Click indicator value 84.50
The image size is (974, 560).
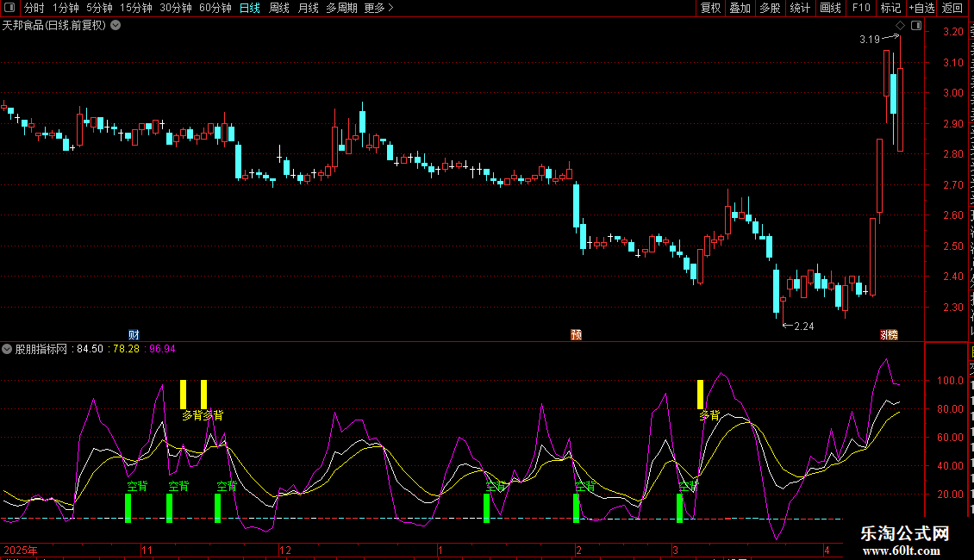coord(90,349)
